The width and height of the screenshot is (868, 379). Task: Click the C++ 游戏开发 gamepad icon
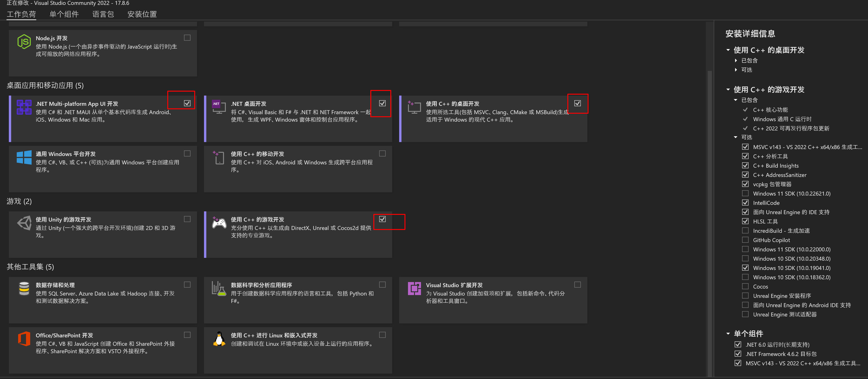219,223
